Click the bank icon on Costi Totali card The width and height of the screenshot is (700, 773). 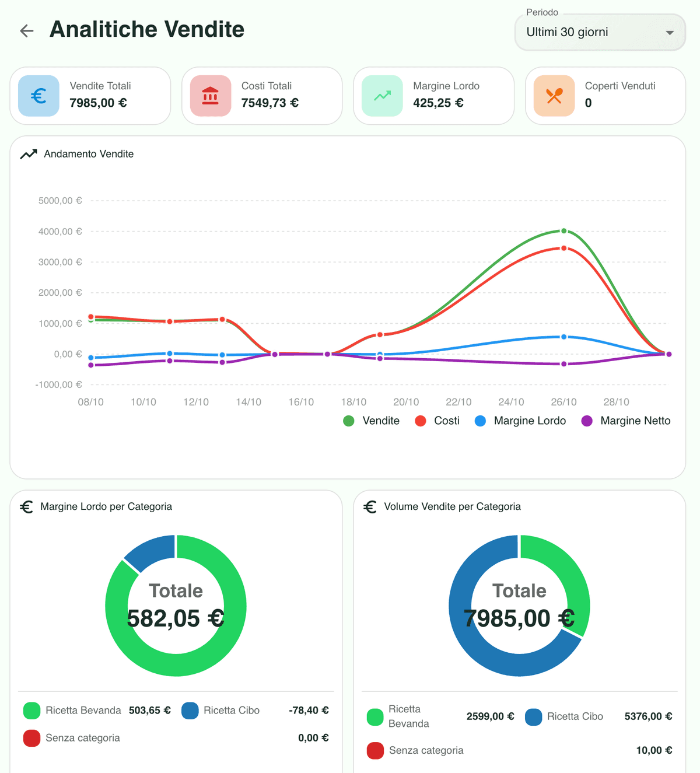coord(210,96)
